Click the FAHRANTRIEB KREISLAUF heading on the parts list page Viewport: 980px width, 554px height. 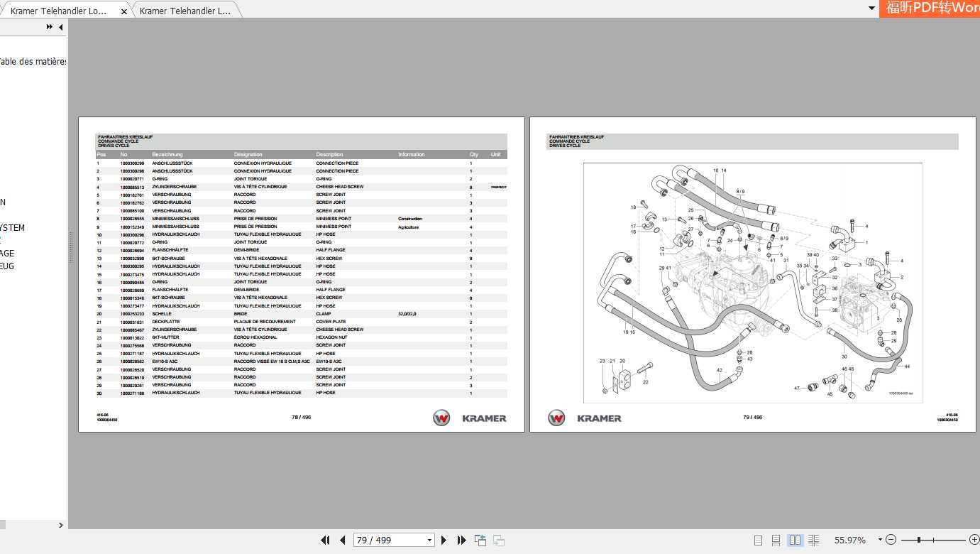(126, 136)
